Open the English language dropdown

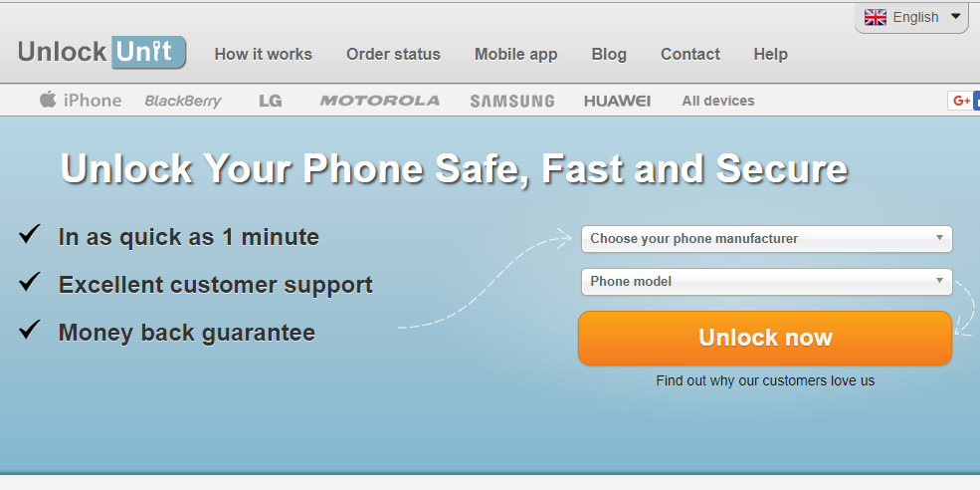(912, 18)
